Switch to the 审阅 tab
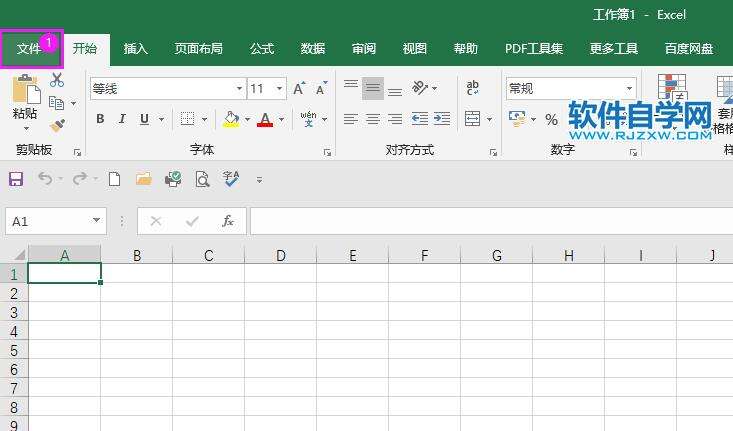 [x=364, y=49]
